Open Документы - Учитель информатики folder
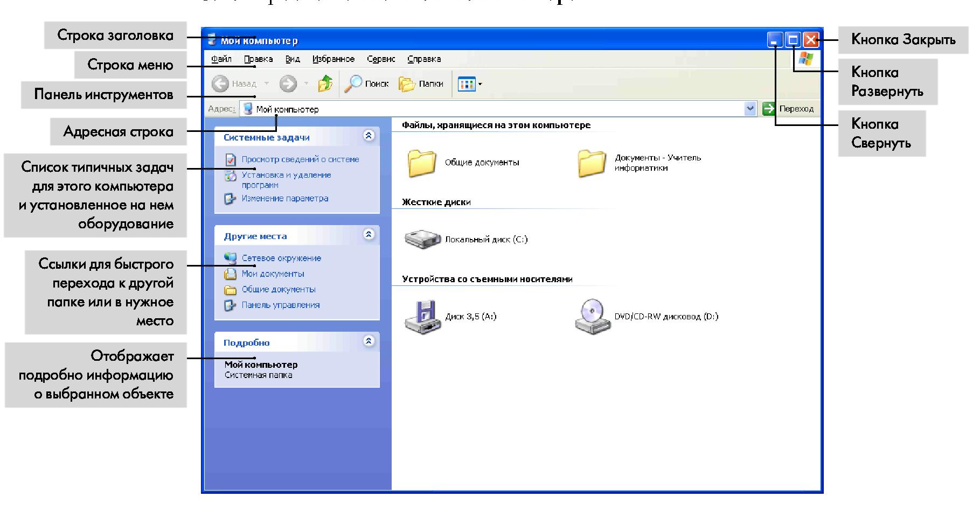980x518 pixels. click(x=592, y=163)
